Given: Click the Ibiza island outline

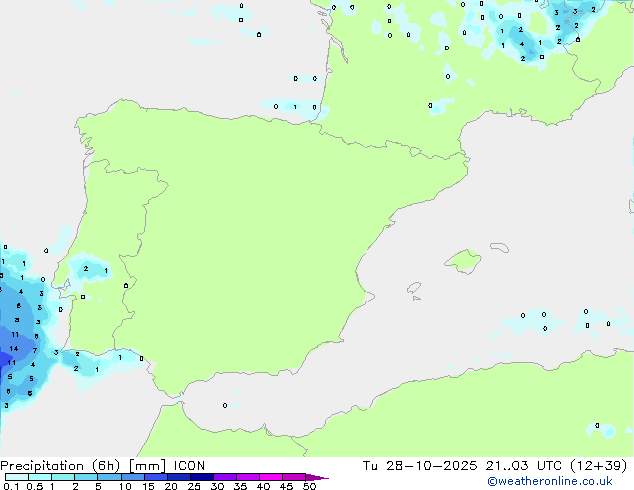Looking at the screenshot, I should (x=414, y=288).
